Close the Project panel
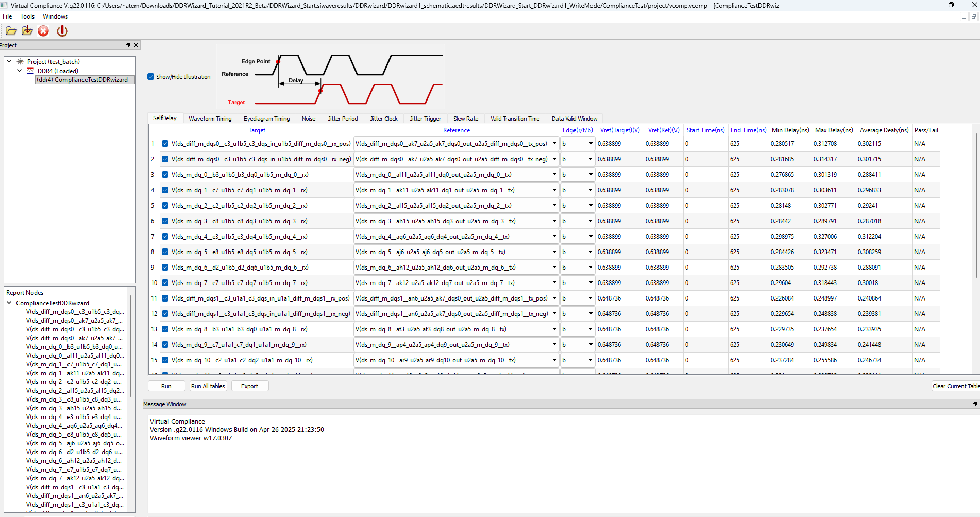 [x=136, y=45]
